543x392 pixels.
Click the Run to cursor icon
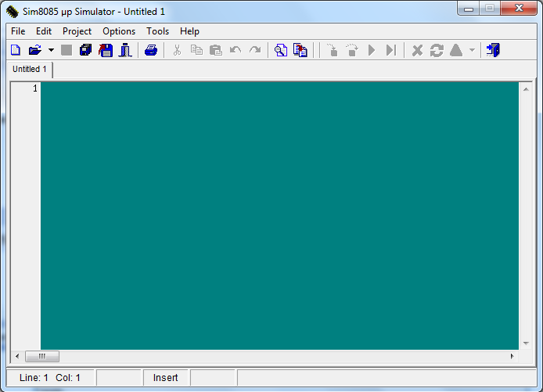(x=391, y=50)
